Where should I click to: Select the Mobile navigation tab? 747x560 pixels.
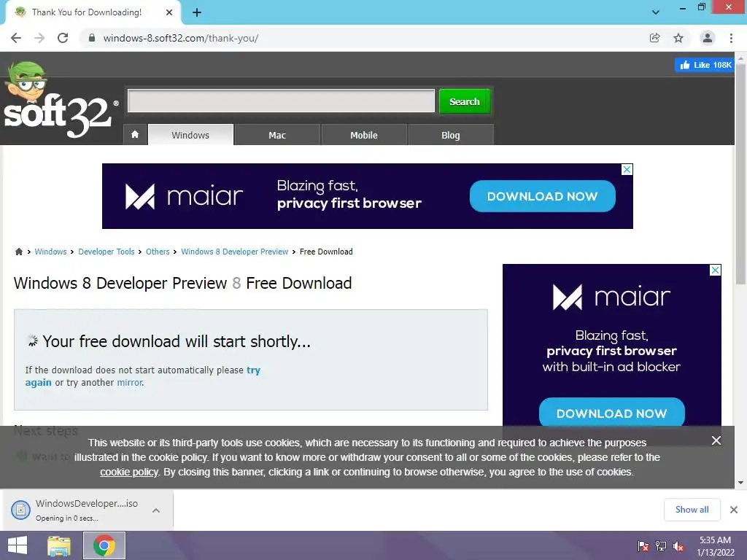[364, 135]
